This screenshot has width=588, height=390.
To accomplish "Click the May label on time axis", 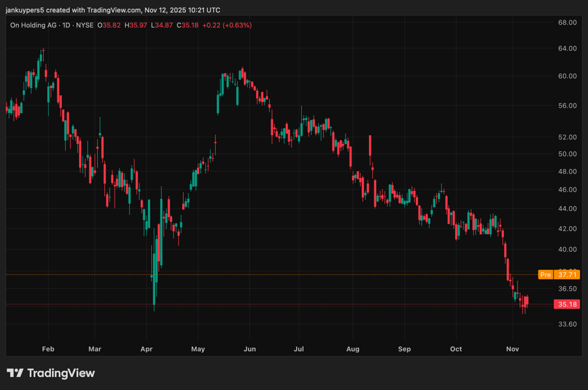I will tap(198, 349).
